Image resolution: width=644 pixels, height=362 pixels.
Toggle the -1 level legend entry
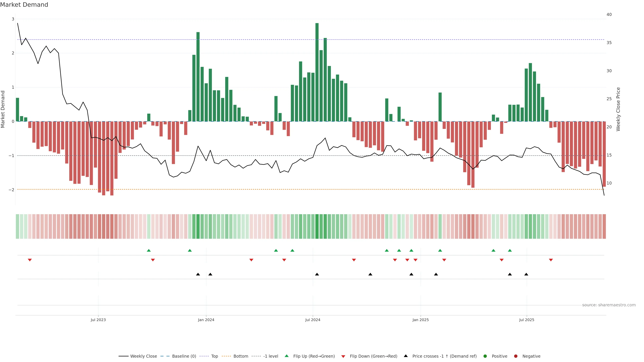click(x=271, y=356)
